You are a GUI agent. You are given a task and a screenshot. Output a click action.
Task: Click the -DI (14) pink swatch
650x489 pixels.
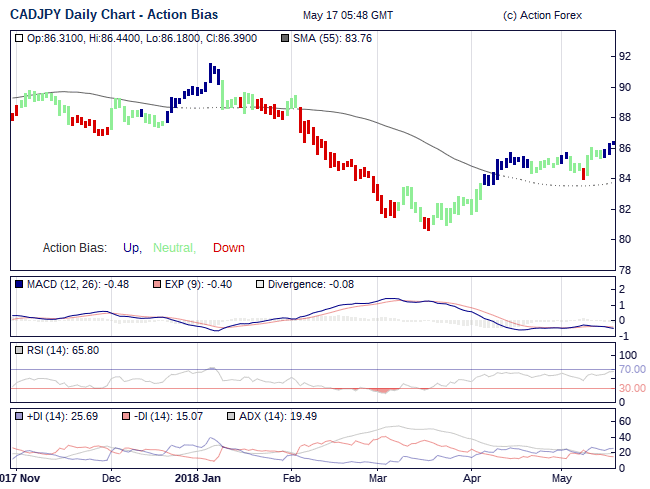coord(126,416)
